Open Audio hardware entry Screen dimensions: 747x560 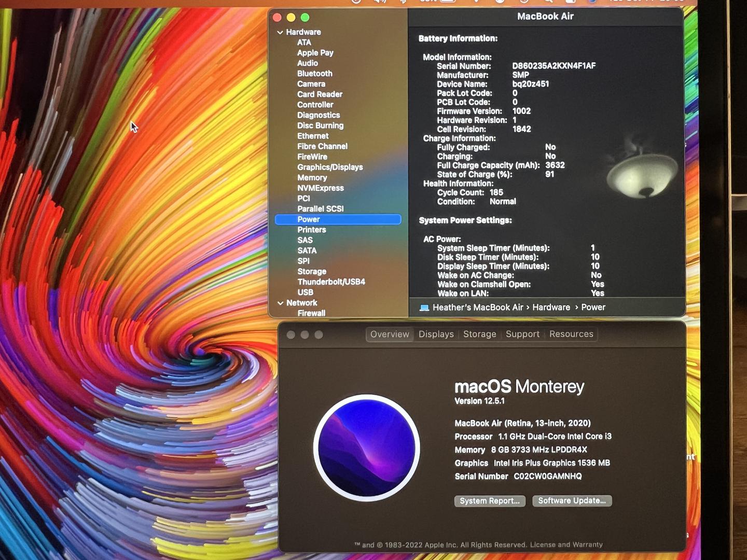pyautogui.click(x=307, y=63)
